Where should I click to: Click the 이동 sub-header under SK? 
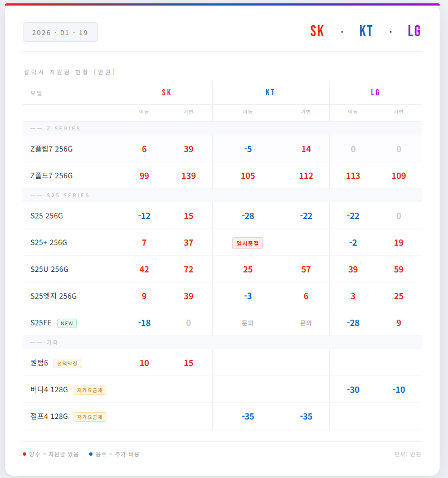[x=144, y=112]
